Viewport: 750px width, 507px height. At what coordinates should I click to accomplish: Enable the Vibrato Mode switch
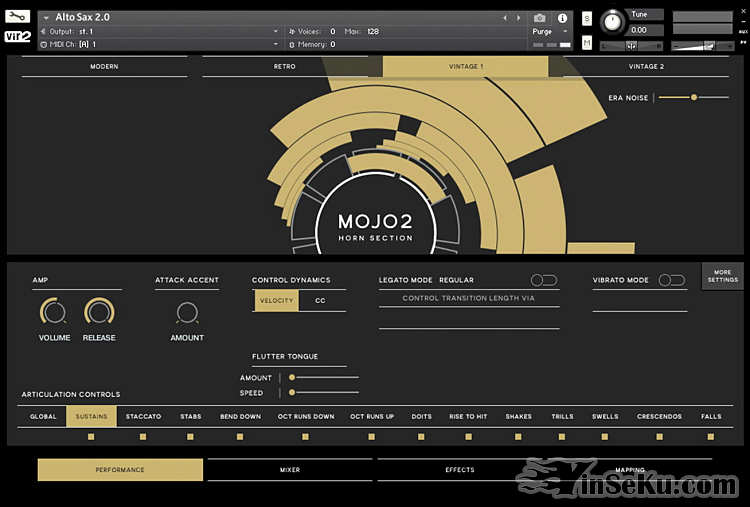click(671, 281)
